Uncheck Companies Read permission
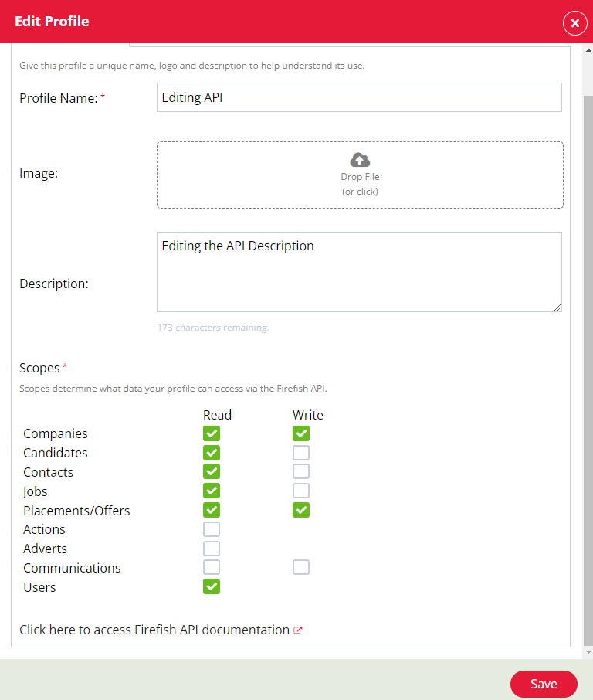 pos(212,433)
